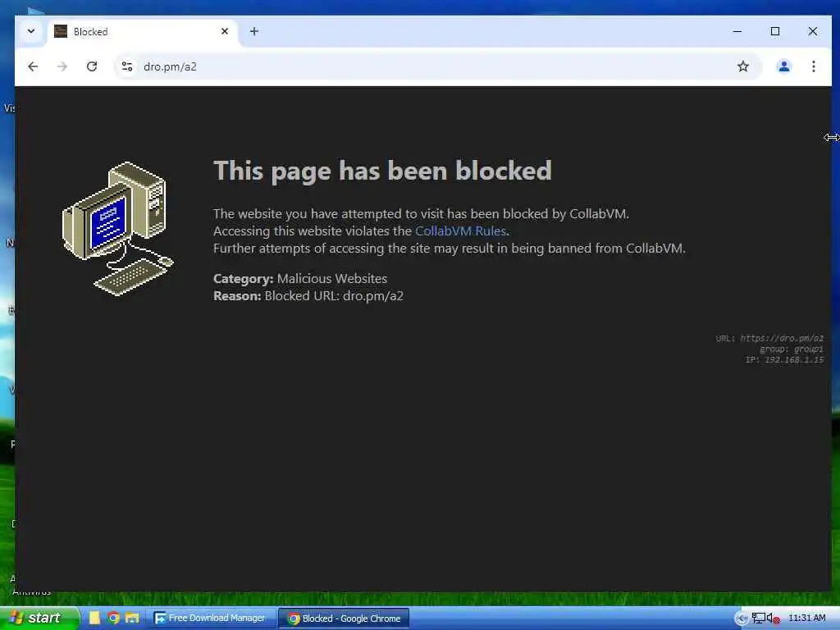This screenshot has width=840, height=630.
Task: Click the retro computer image
Action: coord(118,229)
